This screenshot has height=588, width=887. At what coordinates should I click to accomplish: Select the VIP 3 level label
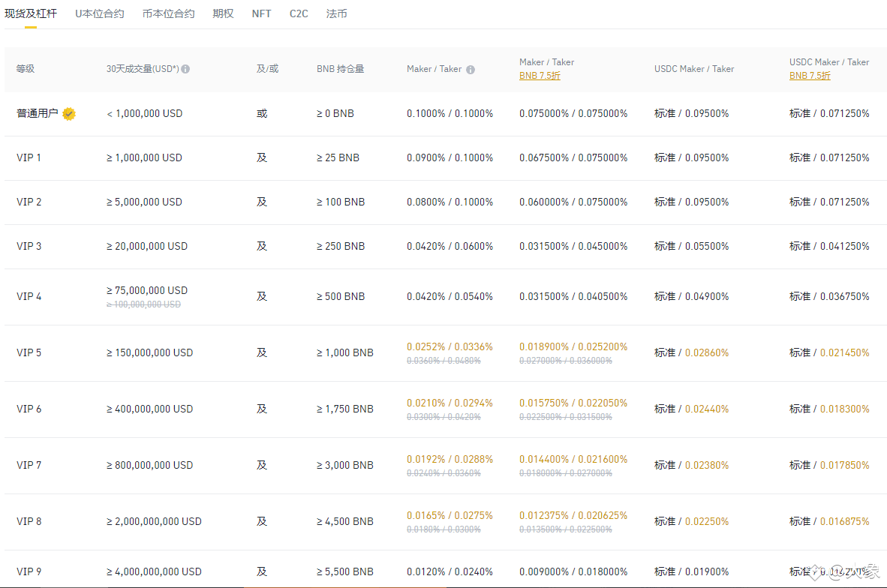pos(29,246)
